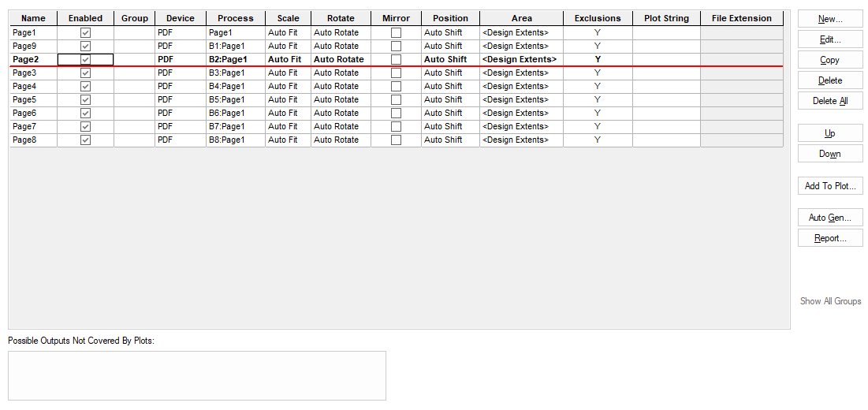Move the plot Up in the list
Viewport: 868px width, 410px height.
pyautogui.click(x=830, y=133)
